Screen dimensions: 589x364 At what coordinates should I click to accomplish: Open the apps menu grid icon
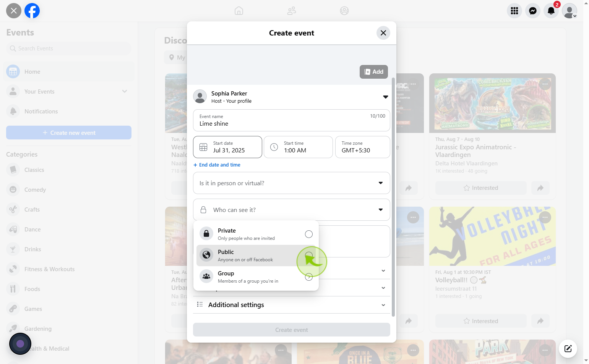click(514, 11)
